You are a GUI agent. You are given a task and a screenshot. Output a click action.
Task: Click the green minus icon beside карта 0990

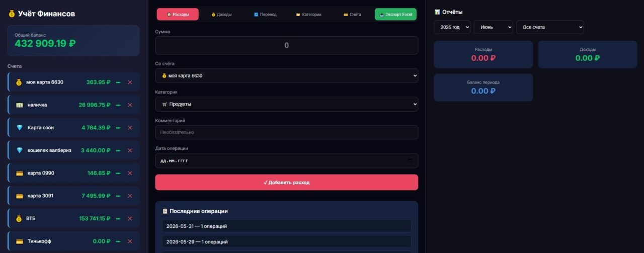[118, 173]
